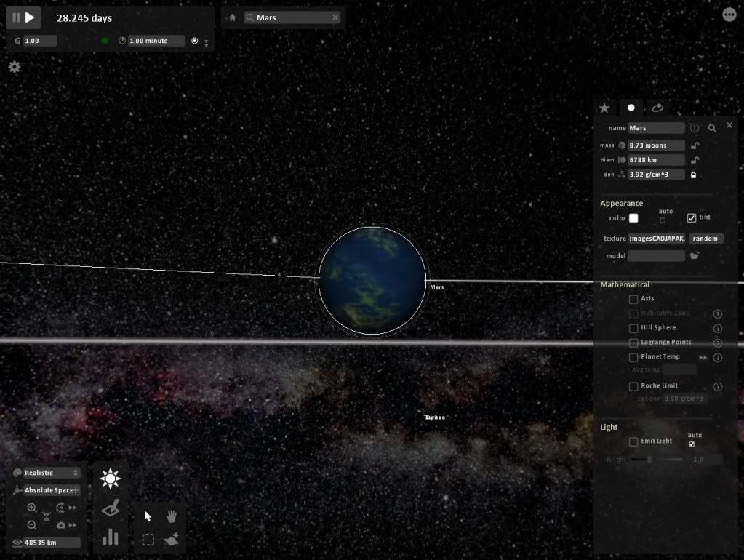
Task: Select the hand pan tool
Action: 172,516
